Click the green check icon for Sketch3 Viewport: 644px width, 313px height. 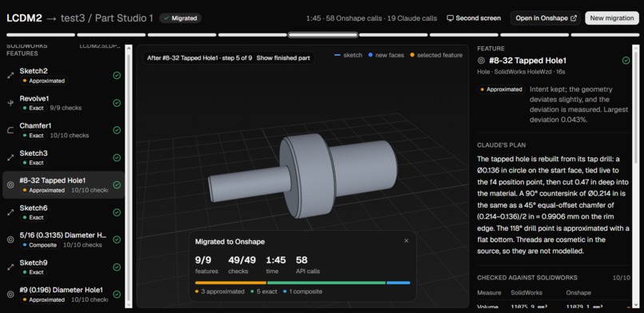117,157
